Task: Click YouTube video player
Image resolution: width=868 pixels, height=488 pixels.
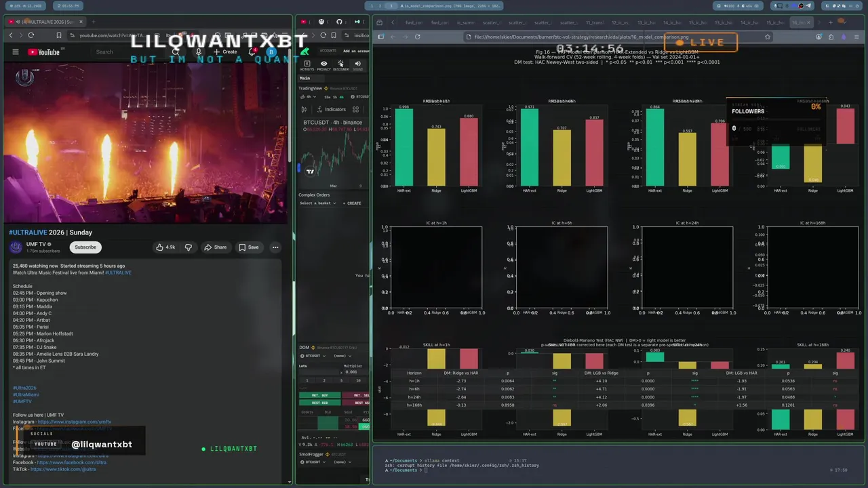Action: click(146, 142)
